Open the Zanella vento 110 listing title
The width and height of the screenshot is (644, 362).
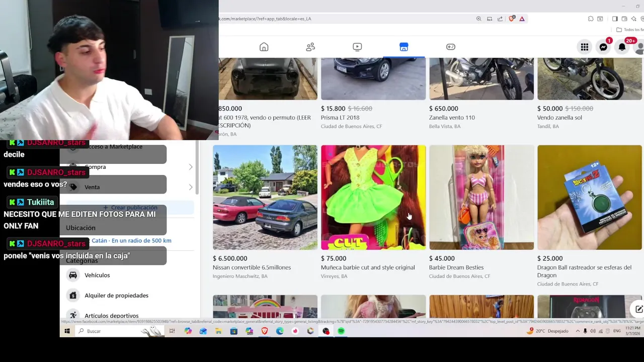(452, 118)
